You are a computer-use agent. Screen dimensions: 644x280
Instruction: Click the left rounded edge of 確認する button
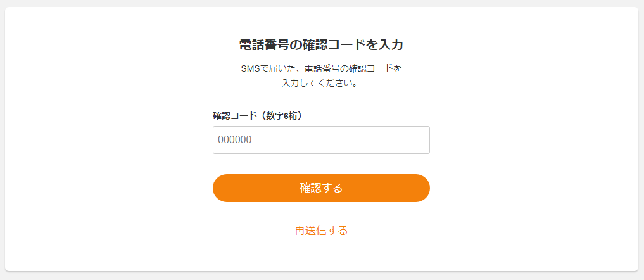220,188
